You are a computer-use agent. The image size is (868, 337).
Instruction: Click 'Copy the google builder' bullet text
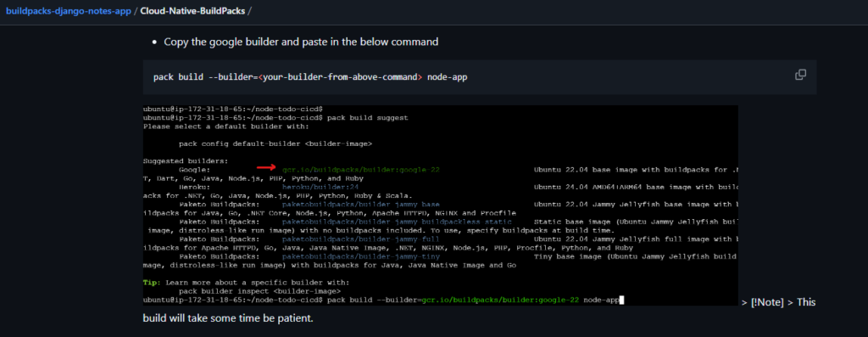click(301, 42)
